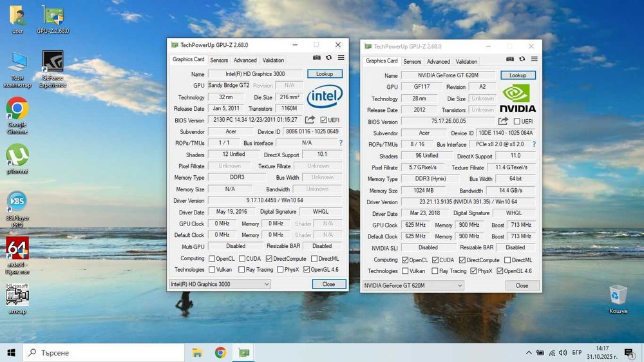Open the volume control in system tray
644x362 pixels.
click(563, 352)
